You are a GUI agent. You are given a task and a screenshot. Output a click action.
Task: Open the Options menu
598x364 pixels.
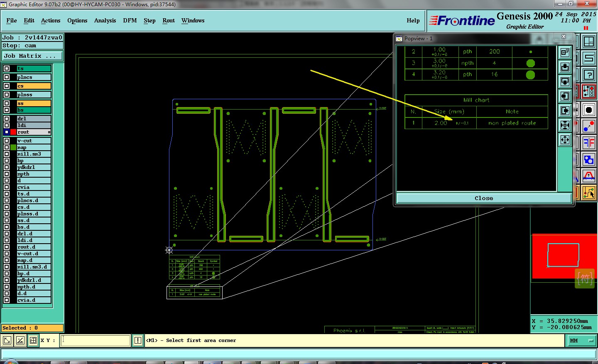[x=77, y=20]
